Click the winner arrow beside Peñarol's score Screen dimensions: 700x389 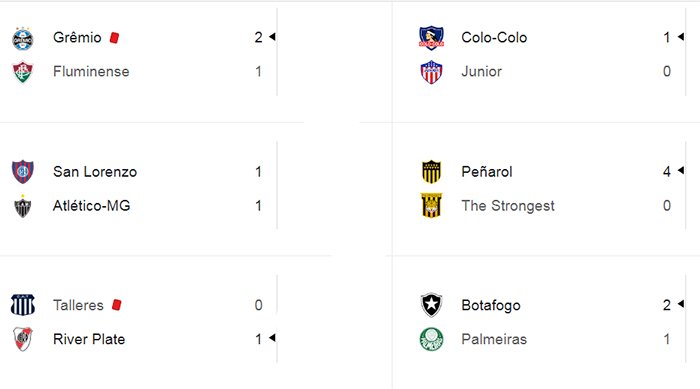tap(681, 170)
